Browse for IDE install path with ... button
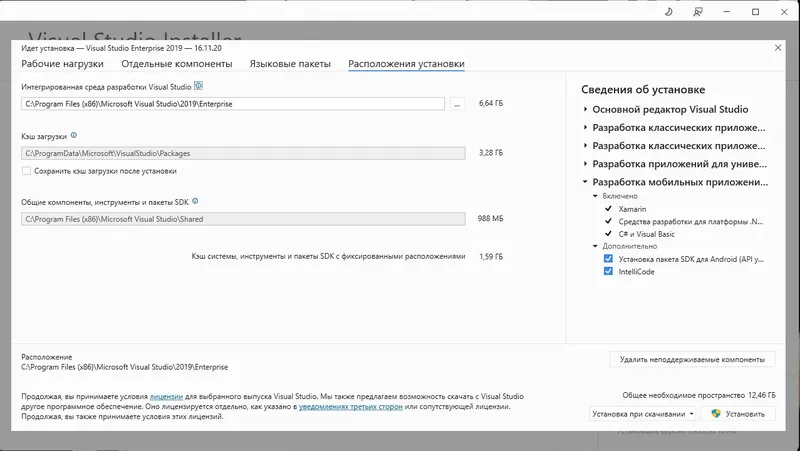The image size is (800, 451). (x=457, y=104)
